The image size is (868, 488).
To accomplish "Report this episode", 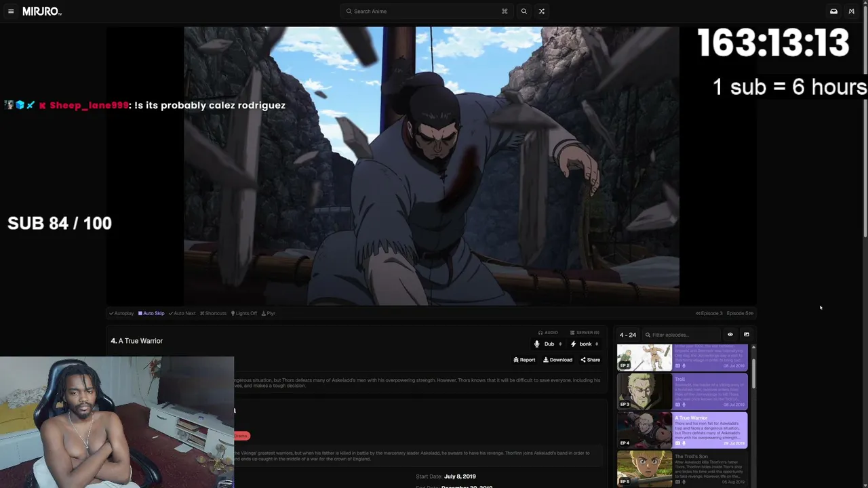I will point(524,360).
